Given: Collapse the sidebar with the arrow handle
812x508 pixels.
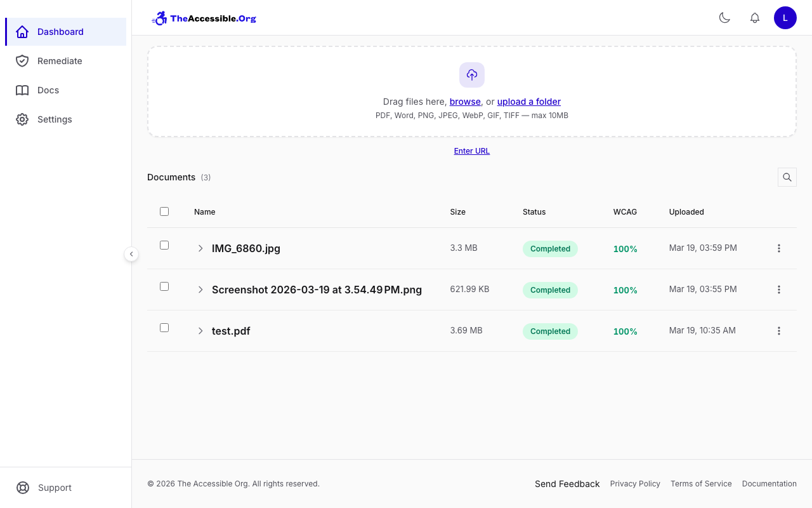Looking at the screenshot, I should 131,254.
